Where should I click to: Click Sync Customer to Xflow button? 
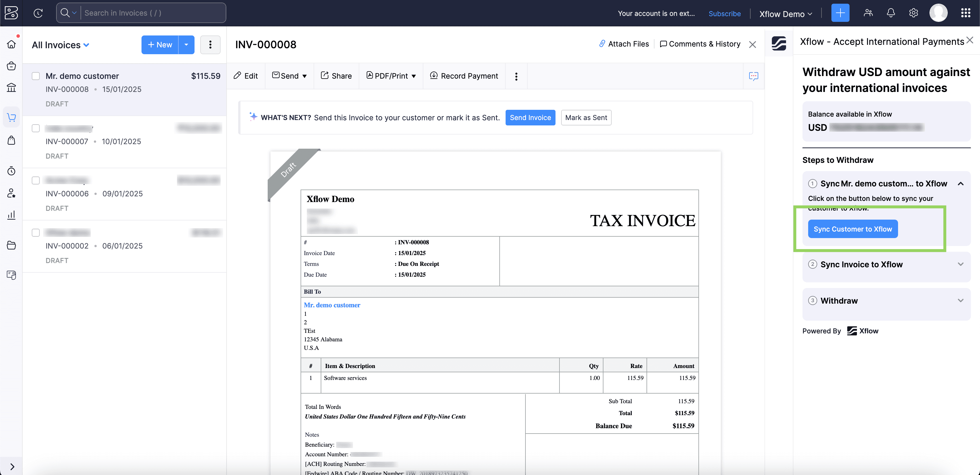(853, 229)
